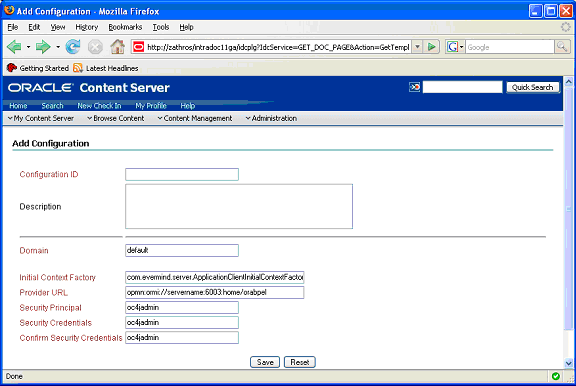Open the Getting Started bookmark
The image size is (576, 386).
coord(38,68)
